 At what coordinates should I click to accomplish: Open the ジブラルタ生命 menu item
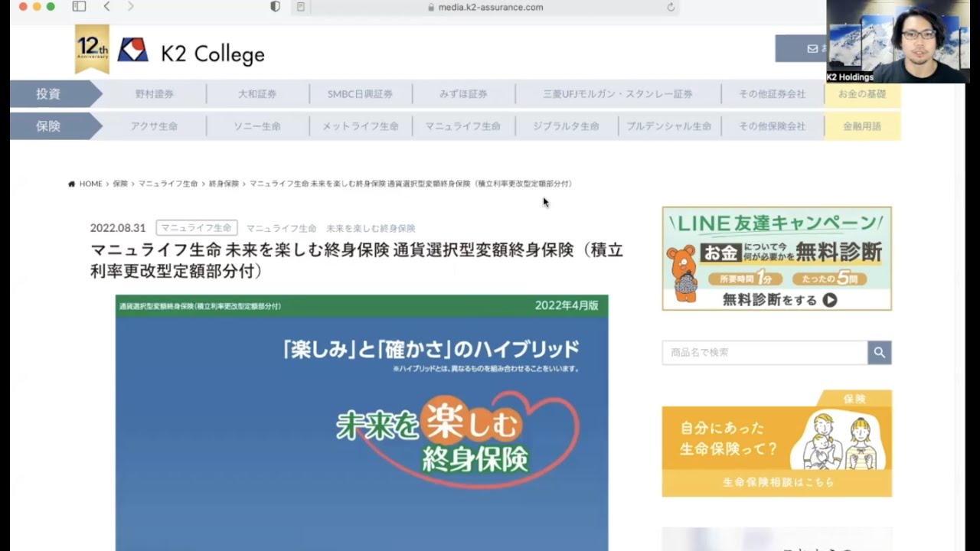pos(567,126)
